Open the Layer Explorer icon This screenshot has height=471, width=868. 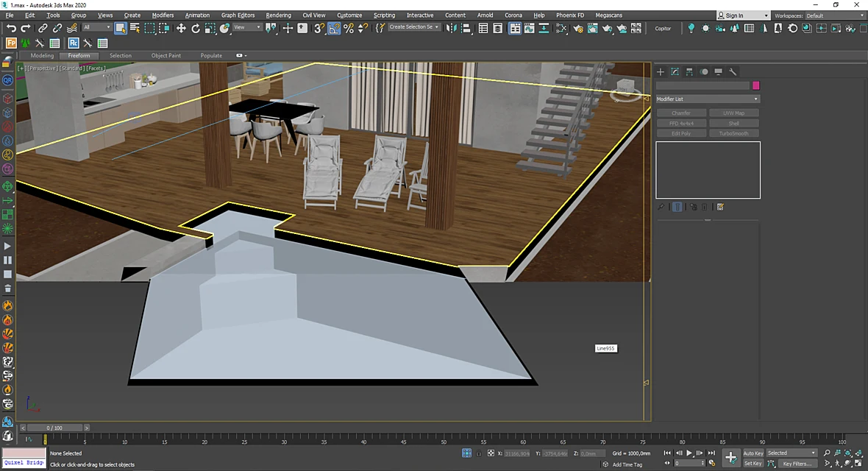click(498, 28)
